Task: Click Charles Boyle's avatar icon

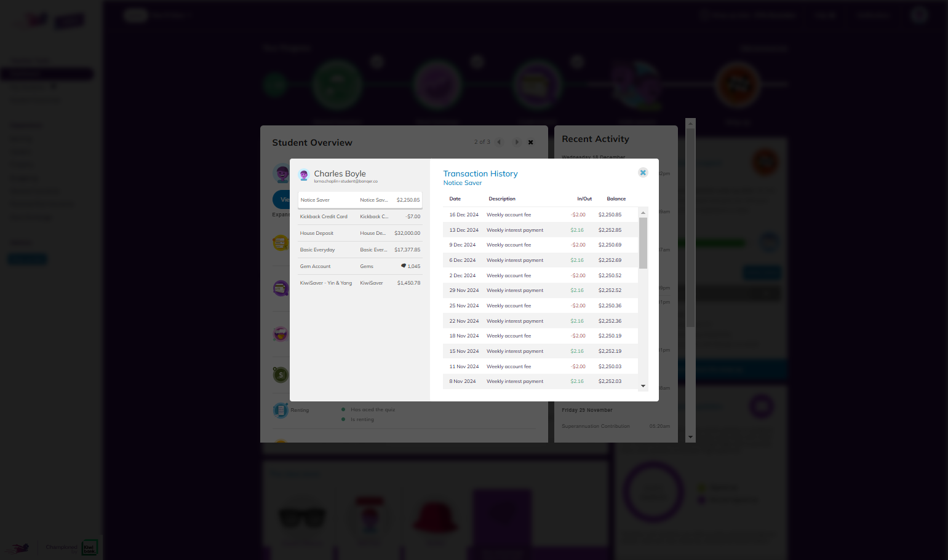Action: click(304, 175)
